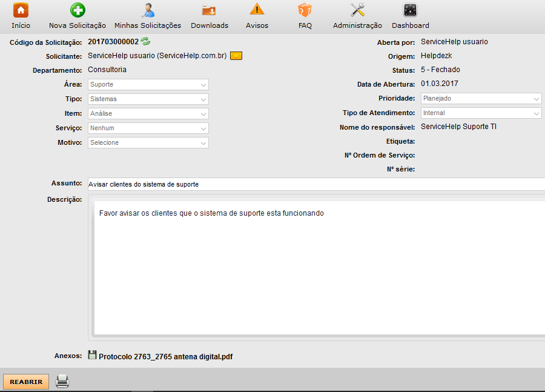Open the Downloads folder icon
545x392 pixels.
coord(209,10)
